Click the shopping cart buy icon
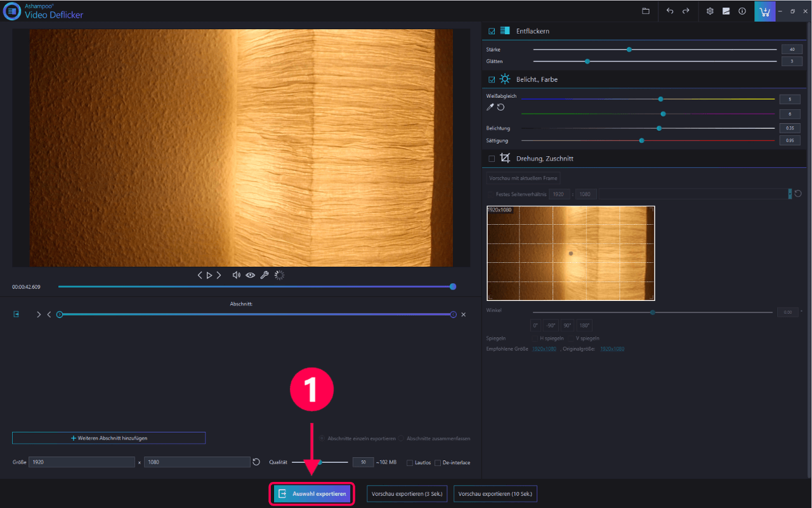 coord(764,11)
